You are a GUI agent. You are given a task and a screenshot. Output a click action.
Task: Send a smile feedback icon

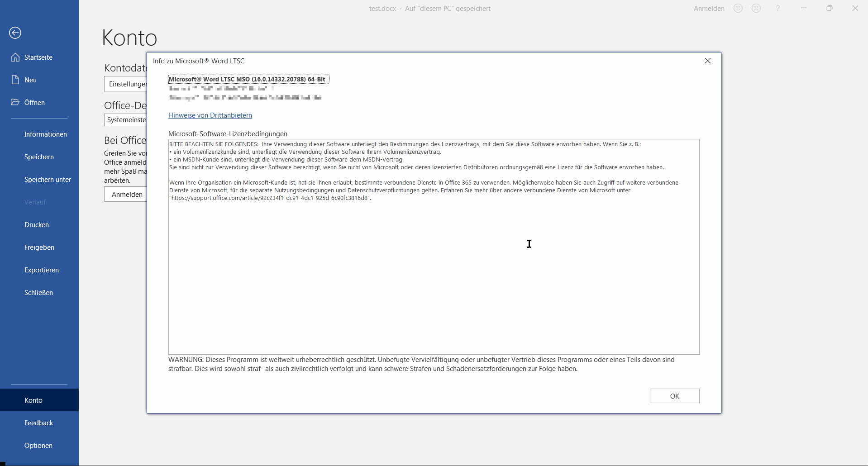(738, 9)
